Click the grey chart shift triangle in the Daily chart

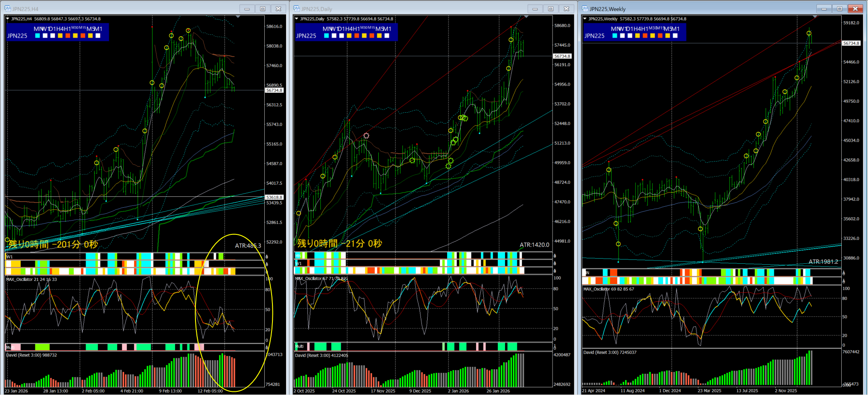(x=526, y=17)
